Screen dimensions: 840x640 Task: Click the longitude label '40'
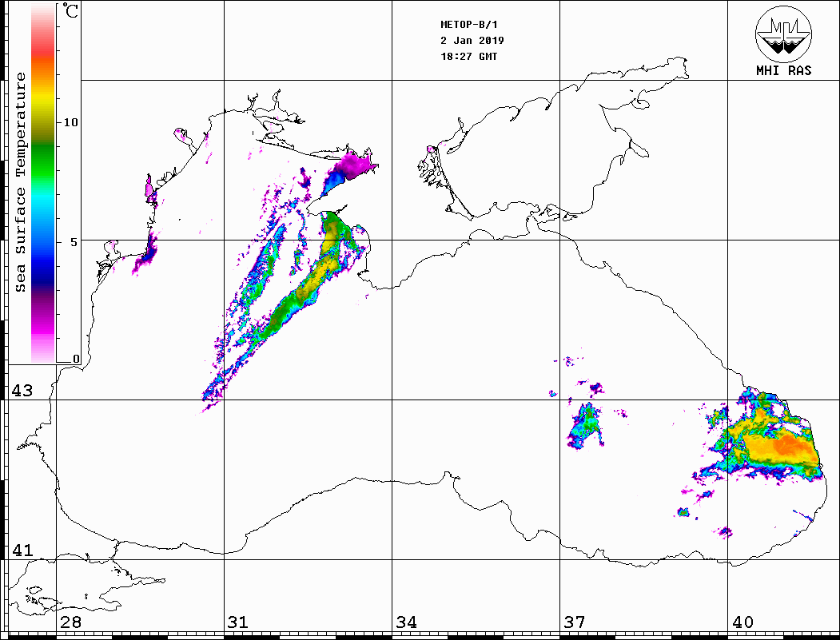(x=742, y=622)
